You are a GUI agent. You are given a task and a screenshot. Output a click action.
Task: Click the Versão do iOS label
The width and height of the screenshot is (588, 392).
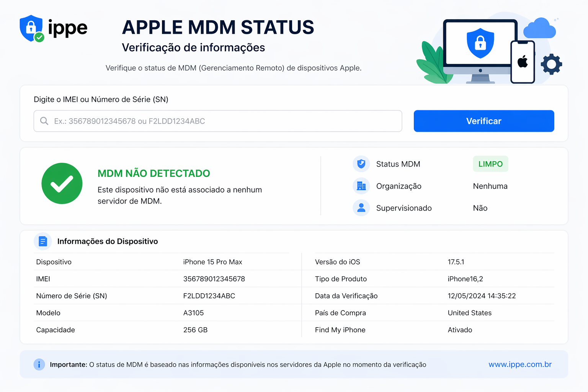click(x=337, y=262)
